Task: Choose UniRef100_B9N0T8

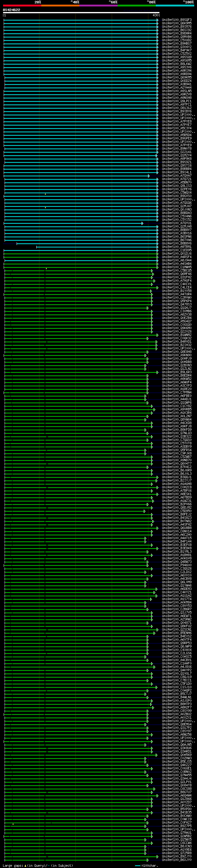Action: point(176,148)
